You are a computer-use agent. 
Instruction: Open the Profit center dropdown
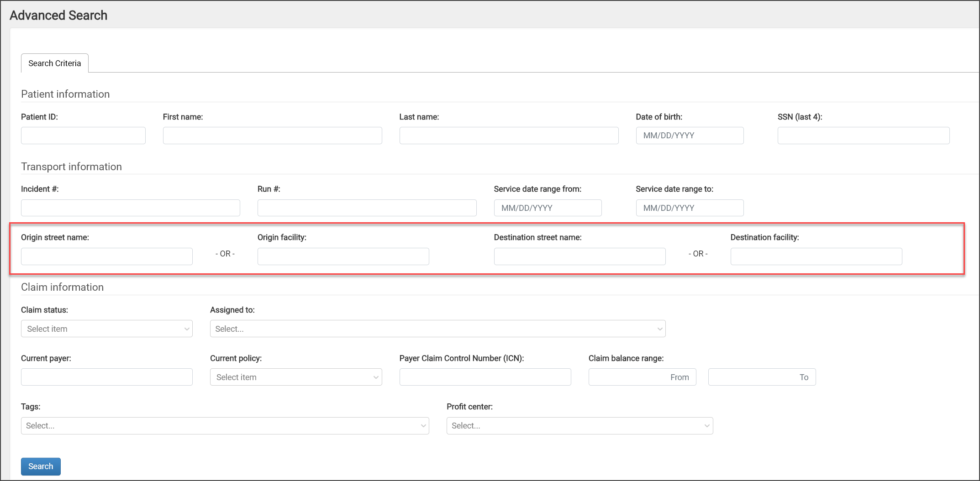pos(580,426)
